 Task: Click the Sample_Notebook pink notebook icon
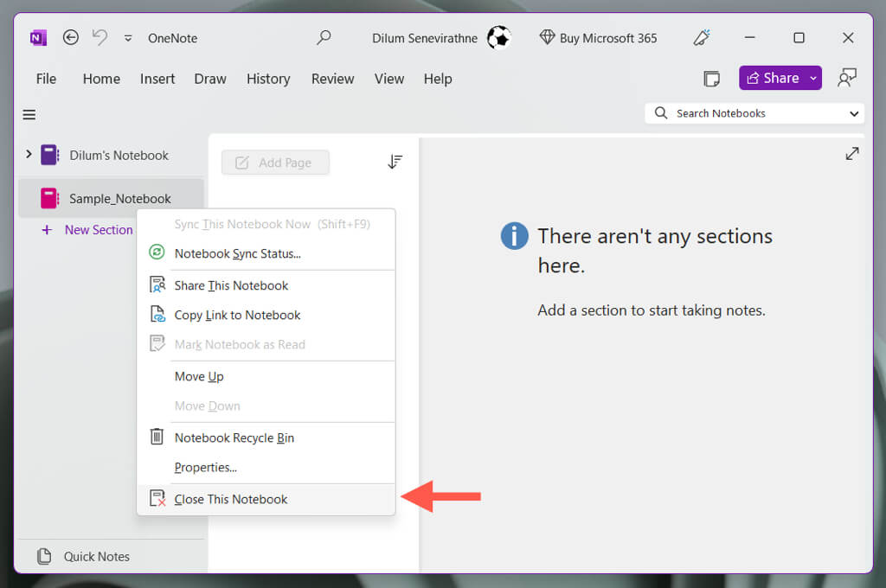pyautogui.click(x=50, y=198)
